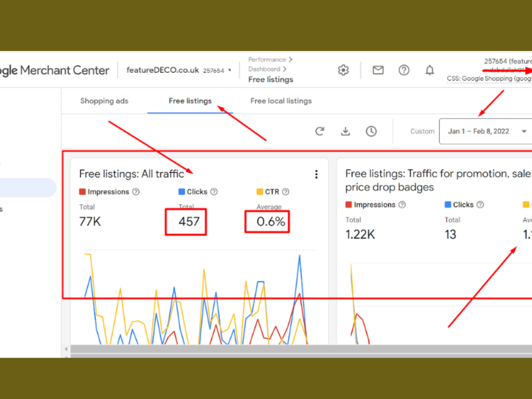Click the Free listings breadcrumb heading
532x399 pixels.
(x=271, y=79)
